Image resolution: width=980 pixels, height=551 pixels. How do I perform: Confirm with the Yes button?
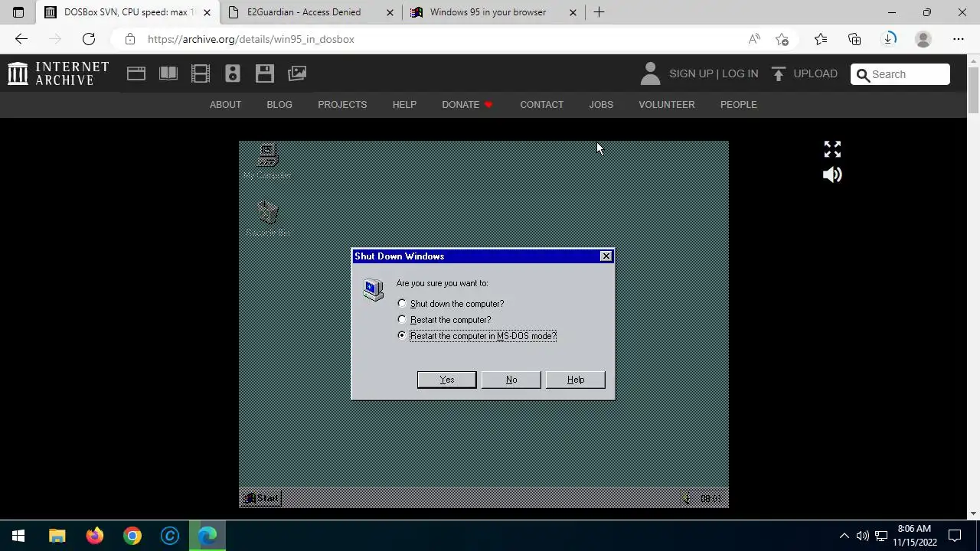446,380
